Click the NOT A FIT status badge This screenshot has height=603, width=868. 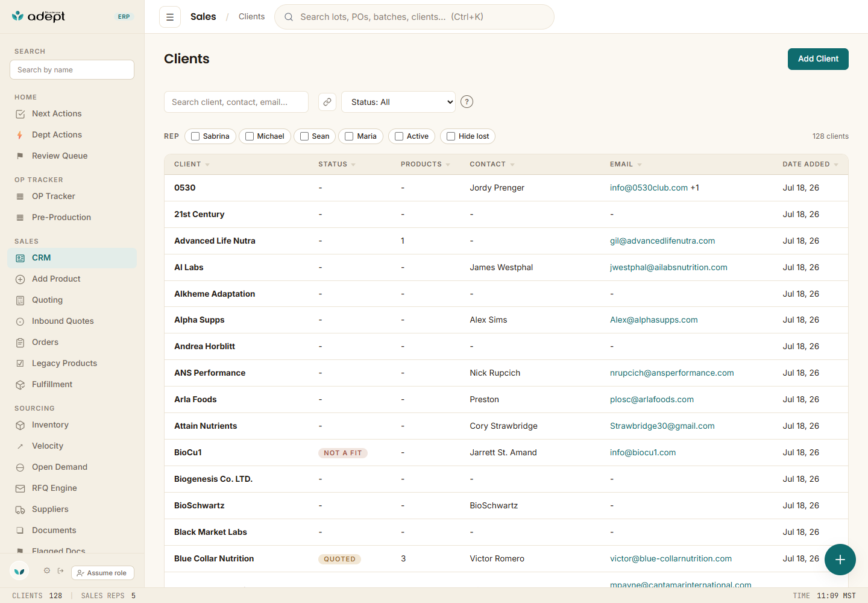point(343,453)
